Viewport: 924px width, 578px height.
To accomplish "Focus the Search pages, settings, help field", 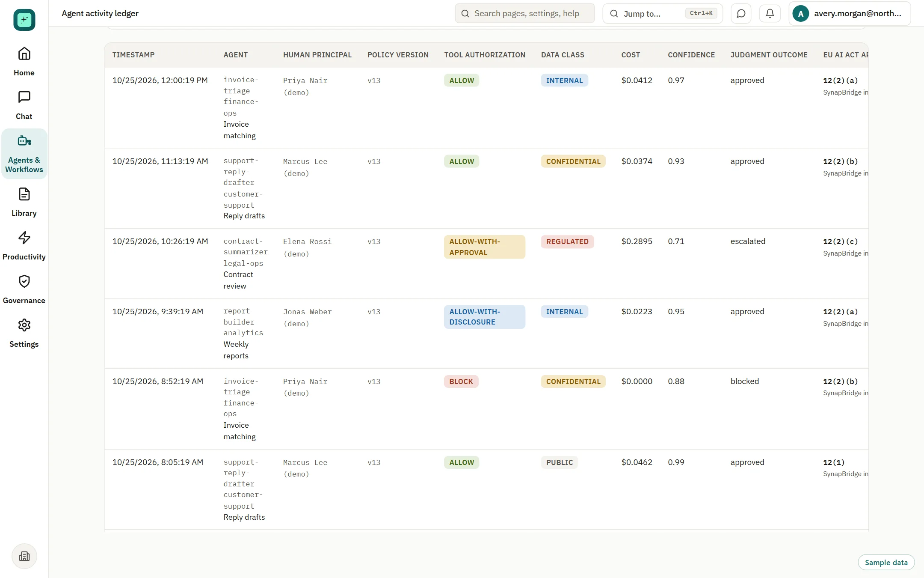I will coord(525,13).
